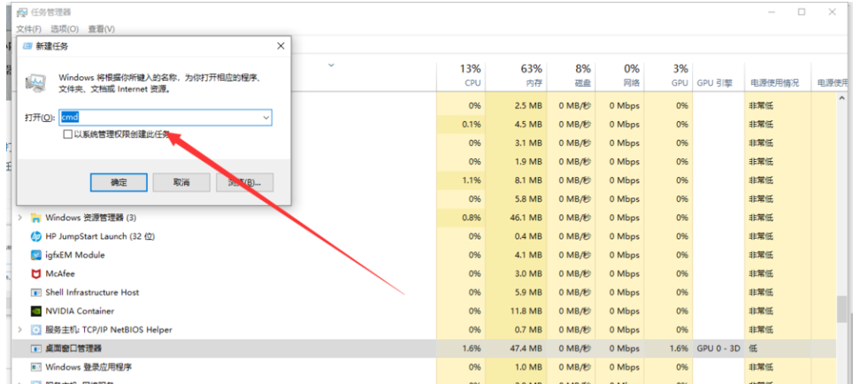Expand the 服务主机: TCP/IP NetBIOS Helper group
Viewport: 868px width, 384px height.
tap(20, 330)
